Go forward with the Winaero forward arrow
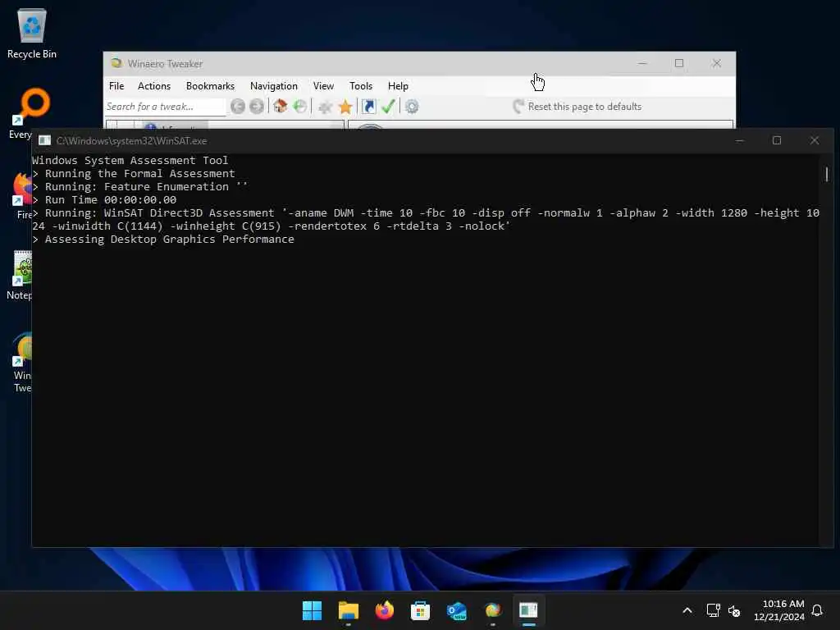840x630 pixels. pos(257,107)
